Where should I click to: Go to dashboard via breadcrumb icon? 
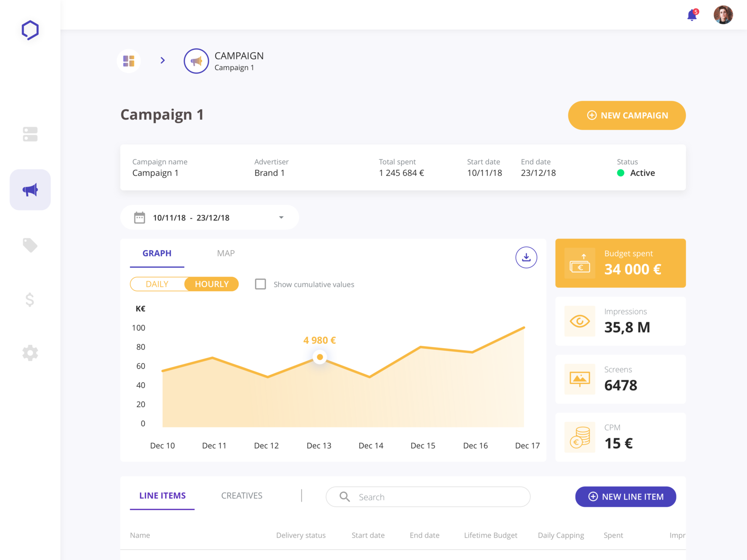[x=129, y=61]
